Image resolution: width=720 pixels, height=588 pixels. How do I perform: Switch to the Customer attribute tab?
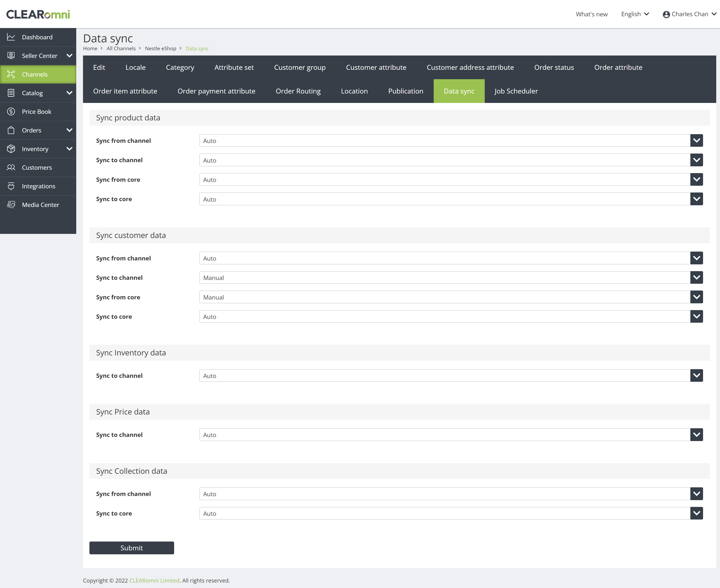point(376,67)
